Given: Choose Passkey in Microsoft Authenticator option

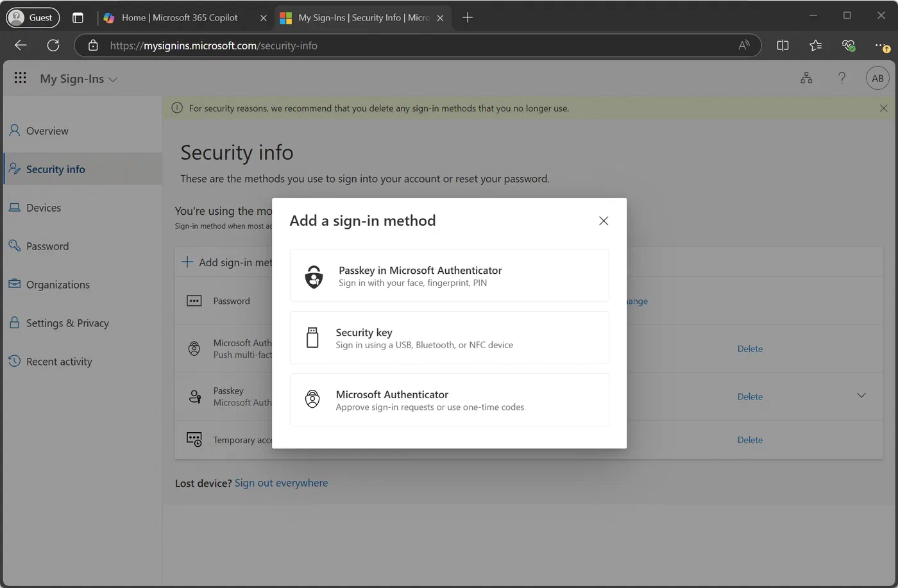Looking at the screenshot, I should pos(449,276).
